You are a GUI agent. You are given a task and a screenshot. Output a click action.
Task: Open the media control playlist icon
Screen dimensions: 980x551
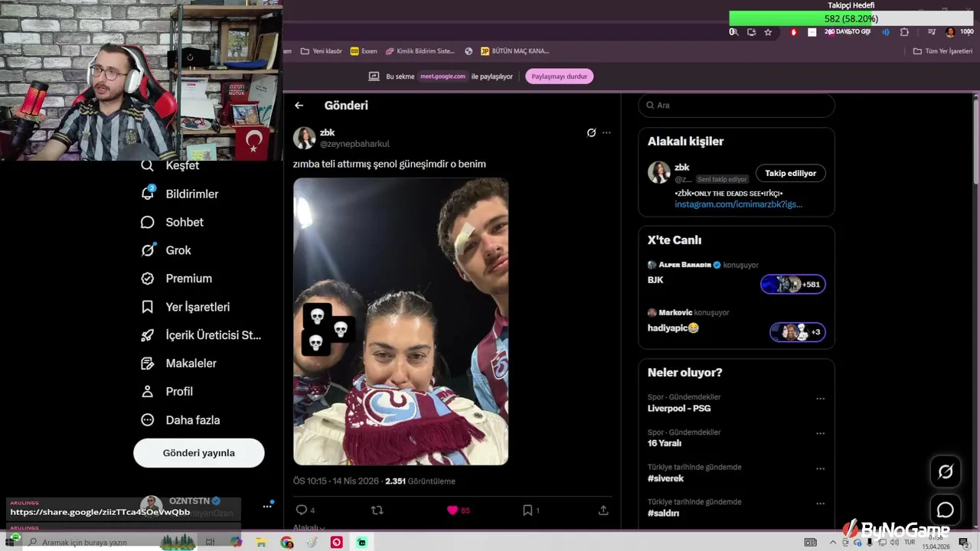pos(932,32)
